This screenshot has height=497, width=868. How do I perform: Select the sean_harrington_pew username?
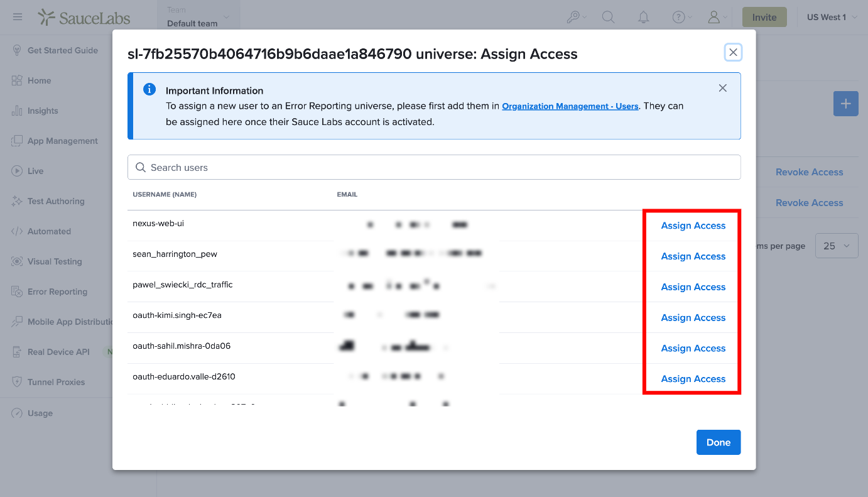(x=175, y=254)
